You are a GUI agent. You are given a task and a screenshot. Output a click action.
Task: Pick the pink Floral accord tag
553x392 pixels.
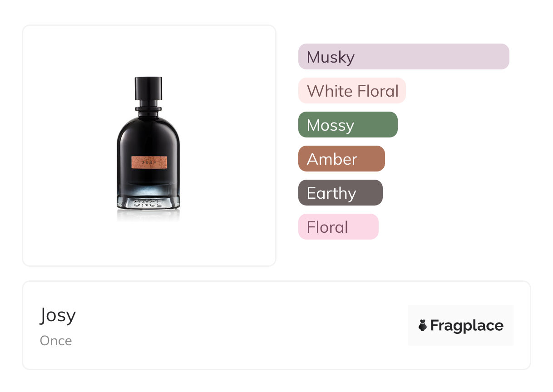338,227
